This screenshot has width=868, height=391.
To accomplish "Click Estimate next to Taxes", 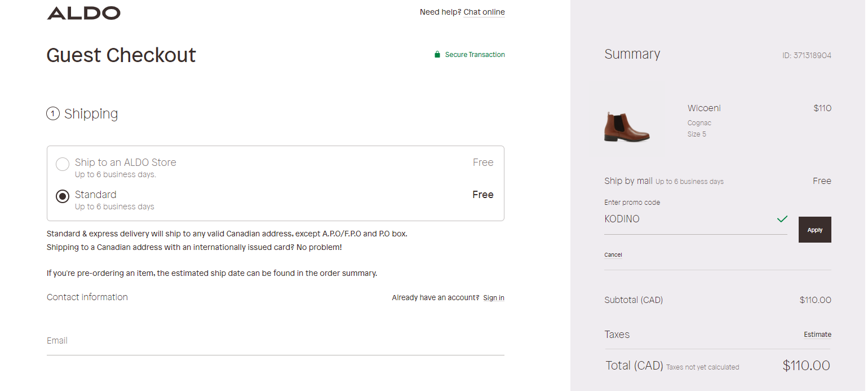I will click(817, 335).
